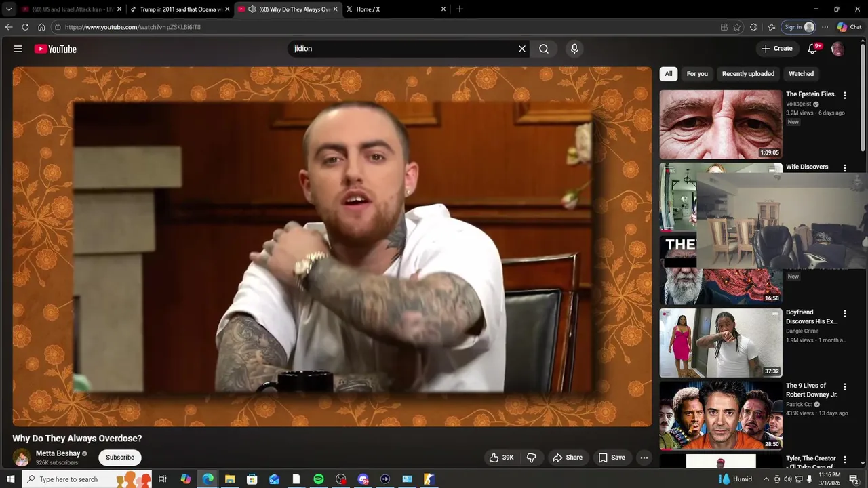
Task: Click browser back arrow
Action: pos(9,27)
